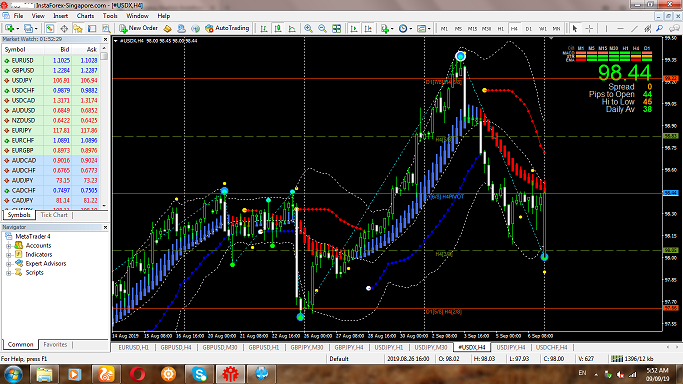Expand the Indicators tree node
The image size is (683, 384).
pyautogui.click(x=8, y=255)
